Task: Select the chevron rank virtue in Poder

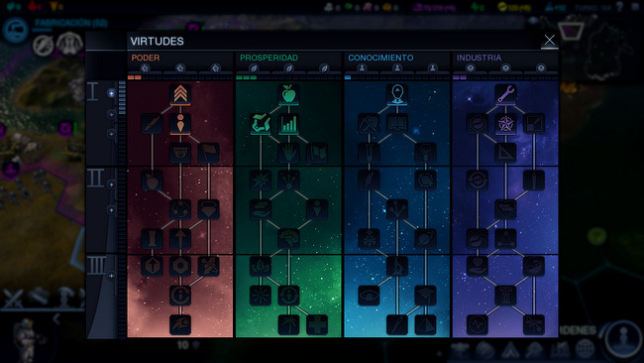Action: tap(180, 94)
